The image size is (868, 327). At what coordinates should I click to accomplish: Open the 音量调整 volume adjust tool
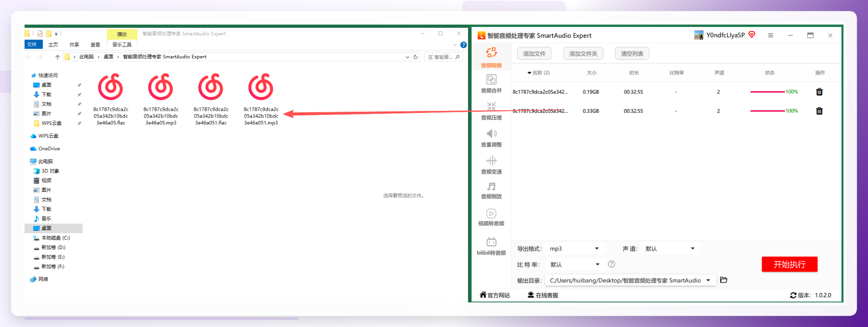pyautogui.click(x=491, y=138)
